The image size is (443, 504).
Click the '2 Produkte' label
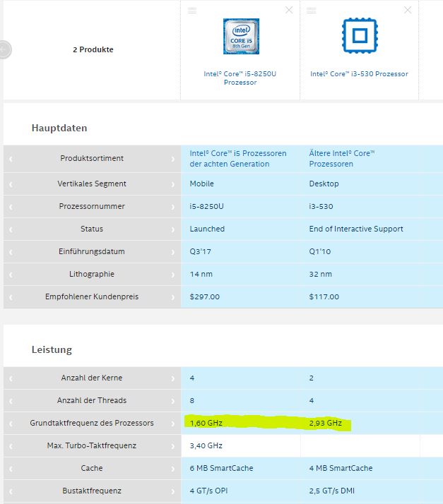click(x=93, y=49)
